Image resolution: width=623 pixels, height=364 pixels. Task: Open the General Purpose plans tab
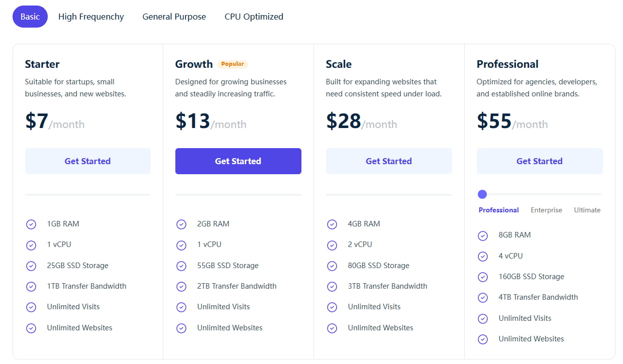click(x=174, y=17)
